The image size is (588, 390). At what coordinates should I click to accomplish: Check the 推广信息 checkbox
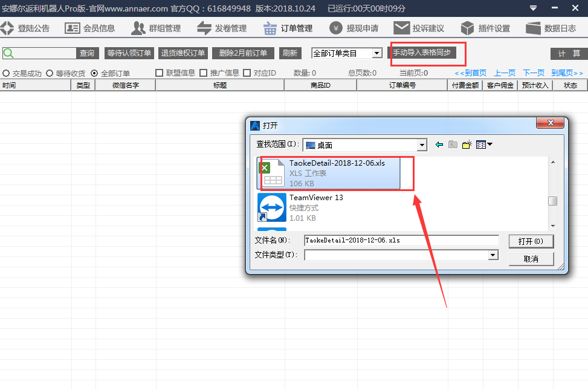(203, 73)
